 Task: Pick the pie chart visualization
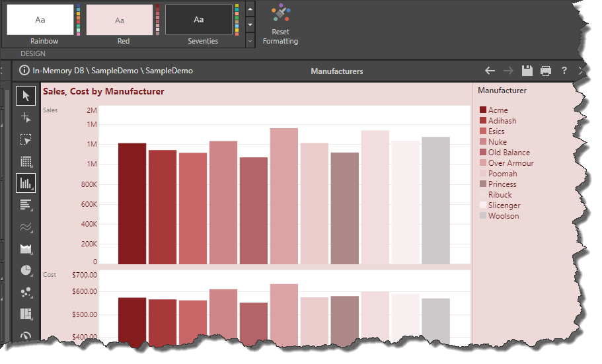coord(26,270)
